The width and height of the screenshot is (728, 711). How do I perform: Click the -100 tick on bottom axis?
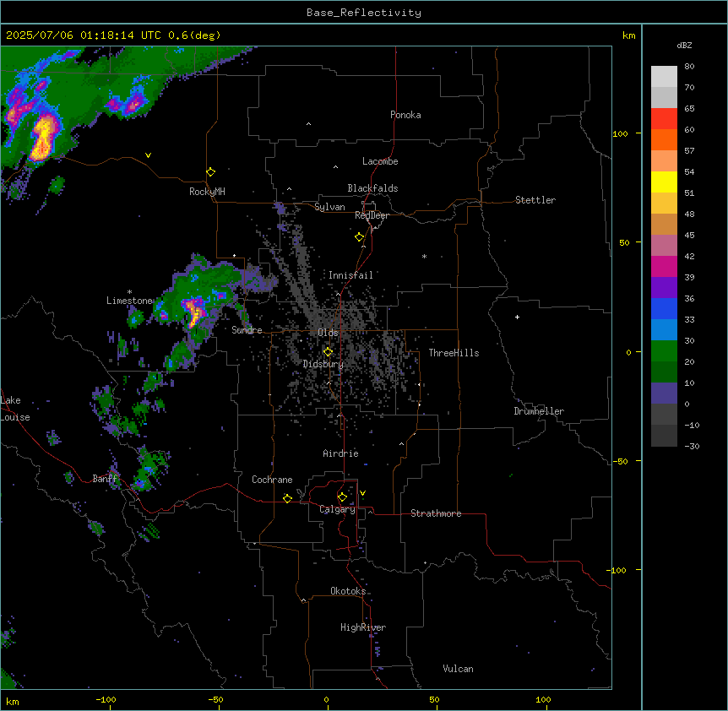click(106, 699)
